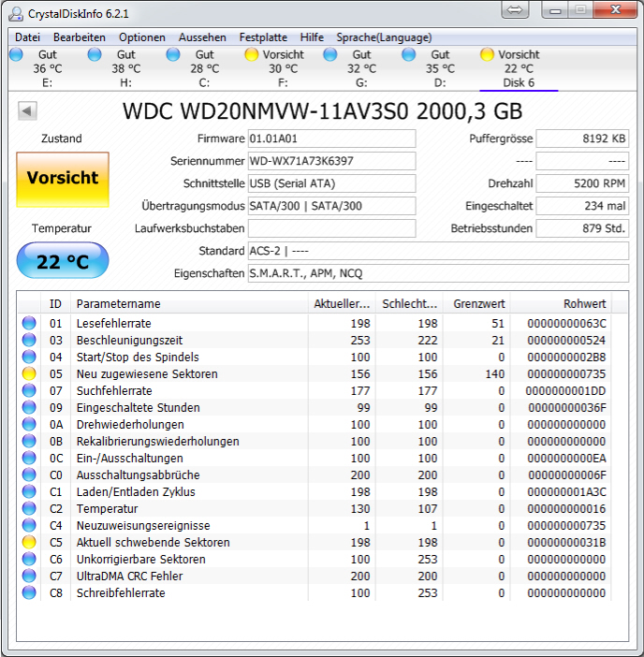
Task: Open the Hilfe menu
Action: tap(312, 37)
